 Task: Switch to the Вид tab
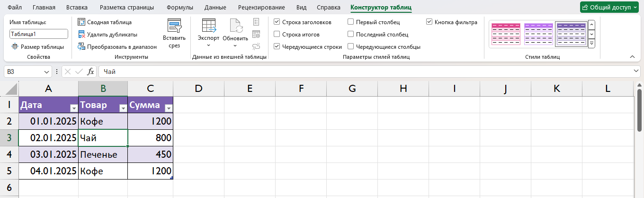point(301,8)
